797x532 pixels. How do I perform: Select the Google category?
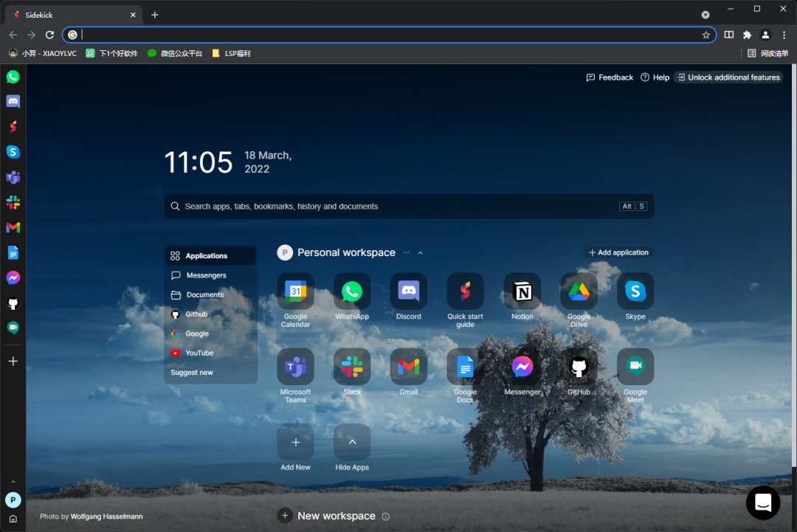(211, 334)
